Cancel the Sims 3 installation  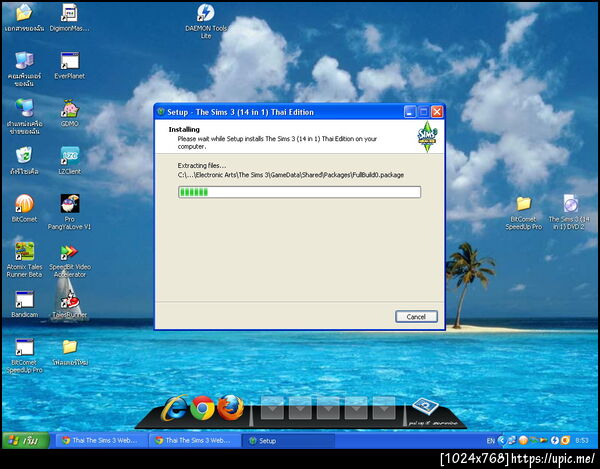coord(416,316)
